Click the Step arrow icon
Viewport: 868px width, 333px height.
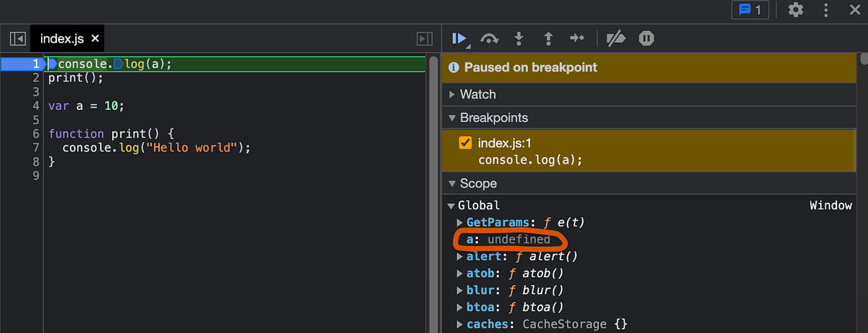pos(576,38)
